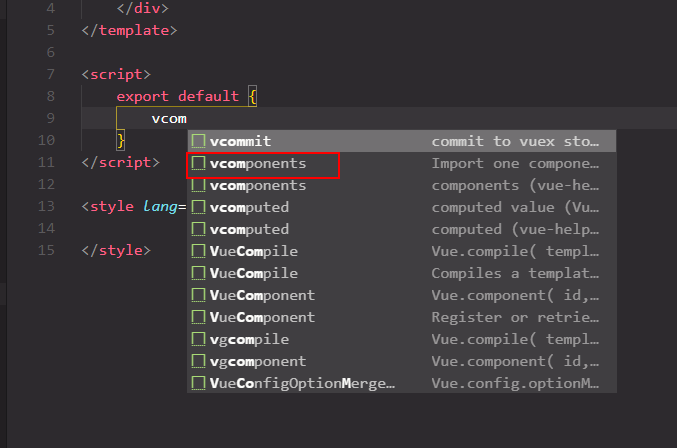Place cursor in typed text 'vcom'
This screenshot has height=448, width=677.
click(169, 119)
